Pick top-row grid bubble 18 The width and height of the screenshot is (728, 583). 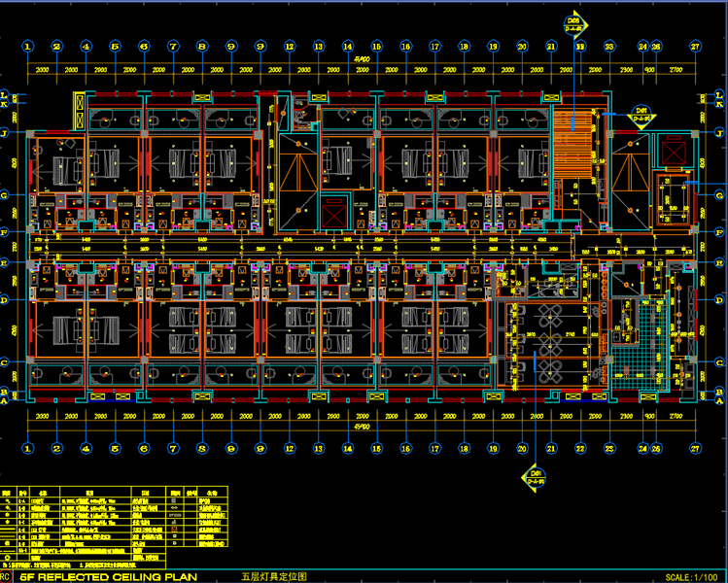tap(464, 47)
